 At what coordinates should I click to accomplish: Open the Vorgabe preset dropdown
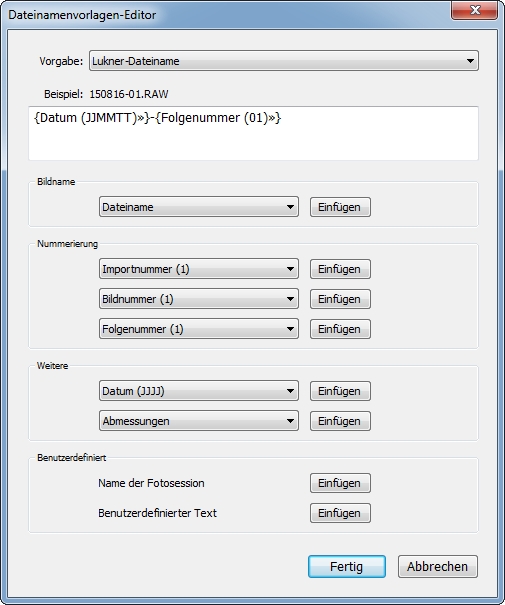(x=284, y=61)
